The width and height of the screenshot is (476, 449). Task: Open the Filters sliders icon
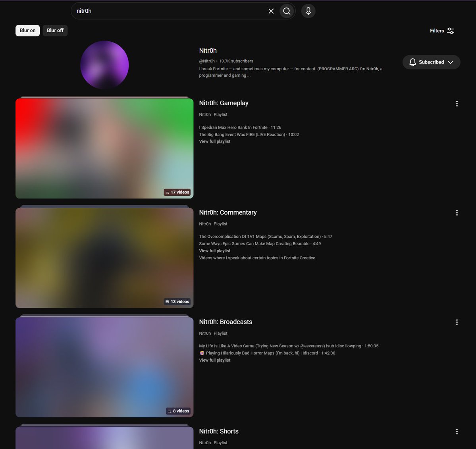(x=451, y=31)
